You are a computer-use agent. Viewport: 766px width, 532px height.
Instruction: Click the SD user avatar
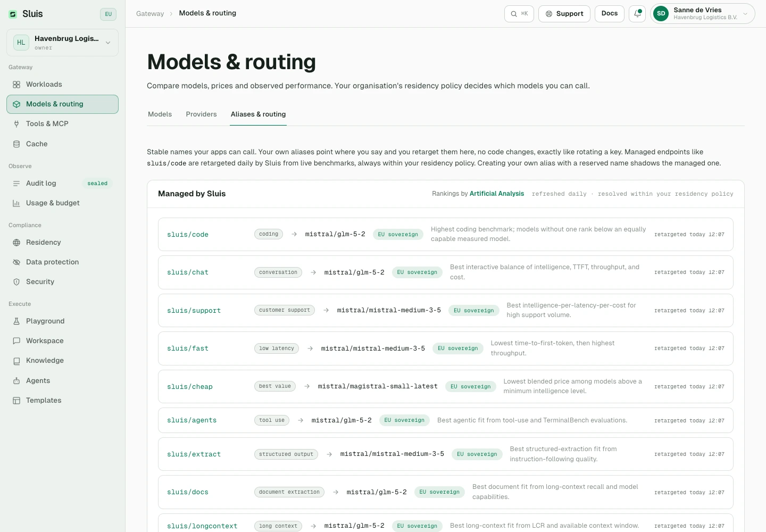click(661, 14)
